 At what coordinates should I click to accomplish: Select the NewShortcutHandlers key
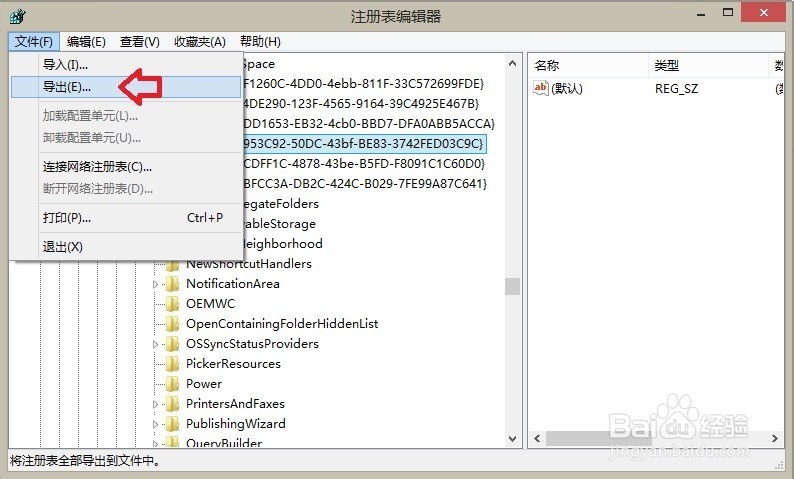coord(249,264)
